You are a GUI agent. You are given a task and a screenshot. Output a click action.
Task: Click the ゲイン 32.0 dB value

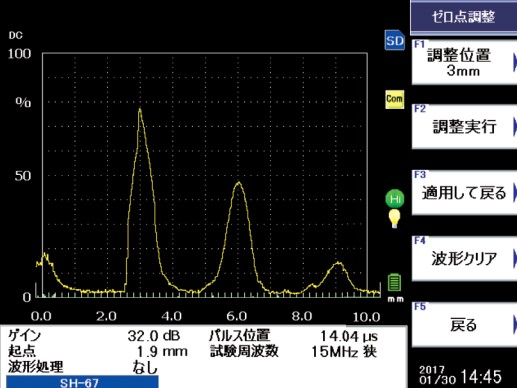click(x=154, y=336)
